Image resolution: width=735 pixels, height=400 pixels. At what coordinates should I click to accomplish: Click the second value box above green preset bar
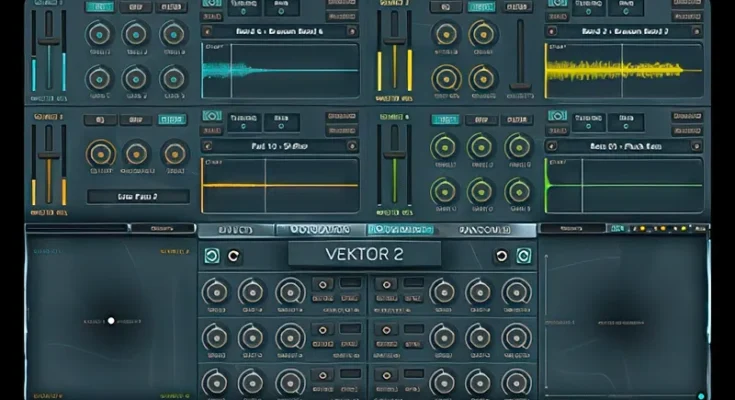(x=626, y=122)
